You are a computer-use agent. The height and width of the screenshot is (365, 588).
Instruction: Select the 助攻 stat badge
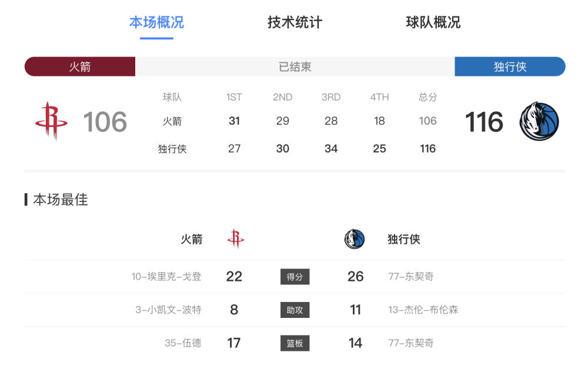(295, 310)
